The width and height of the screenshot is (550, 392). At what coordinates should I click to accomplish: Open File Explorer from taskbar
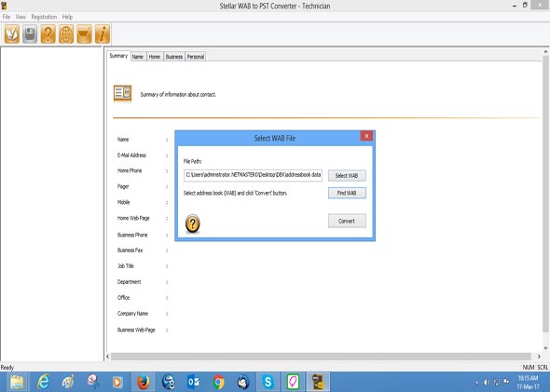[17, 382]
